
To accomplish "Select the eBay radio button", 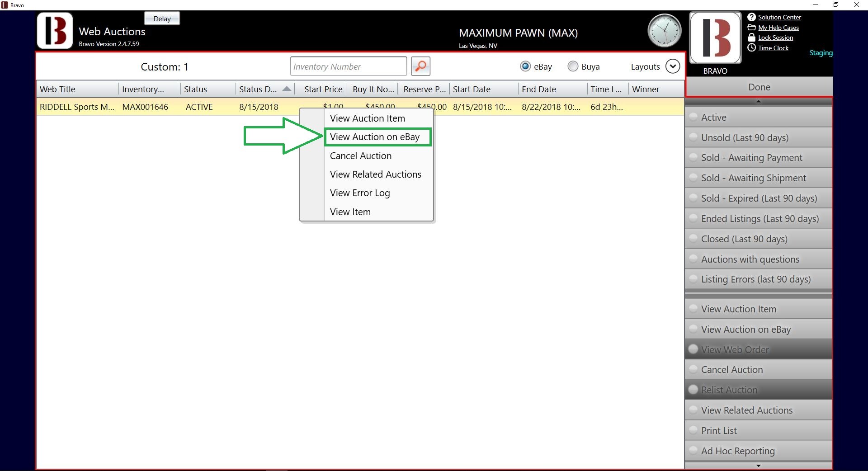I will [525, 66].
